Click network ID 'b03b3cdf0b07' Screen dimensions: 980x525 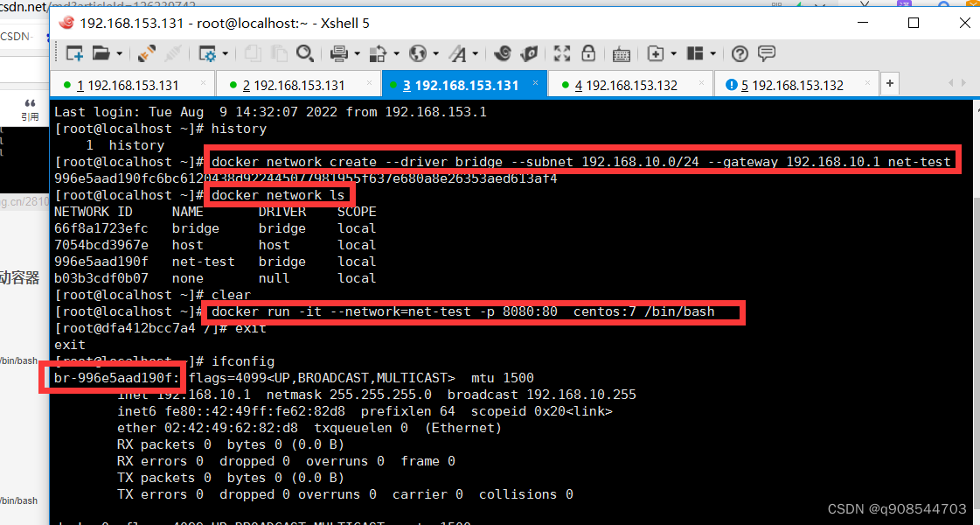pos(101,278)
